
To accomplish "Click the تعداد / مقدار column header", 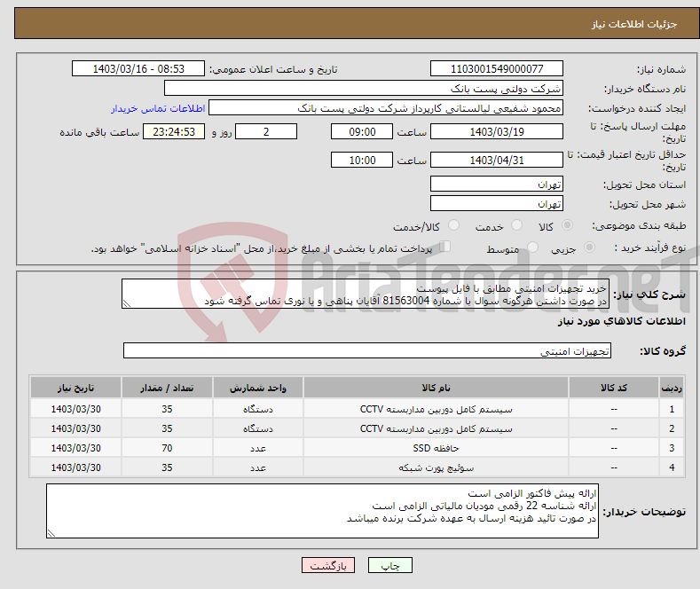I will (167, 388).
